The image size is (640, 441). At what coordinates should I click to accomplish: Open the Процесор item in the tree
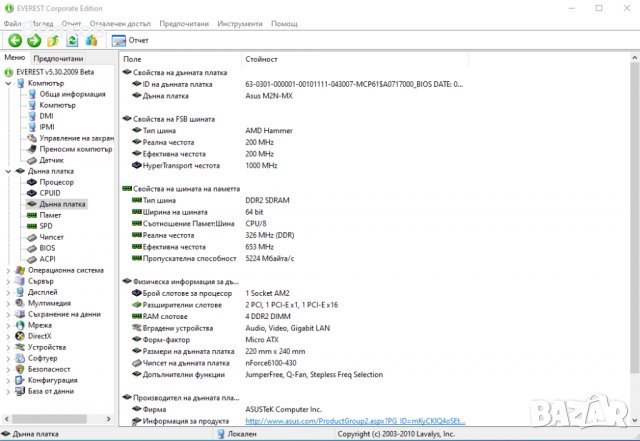pos(56,182)
